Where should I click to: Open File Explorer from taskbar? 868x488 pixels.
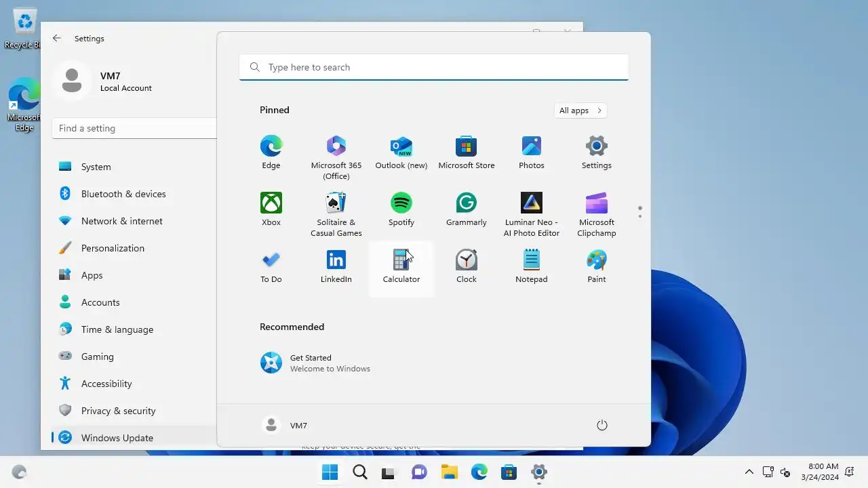coord(449,472)
